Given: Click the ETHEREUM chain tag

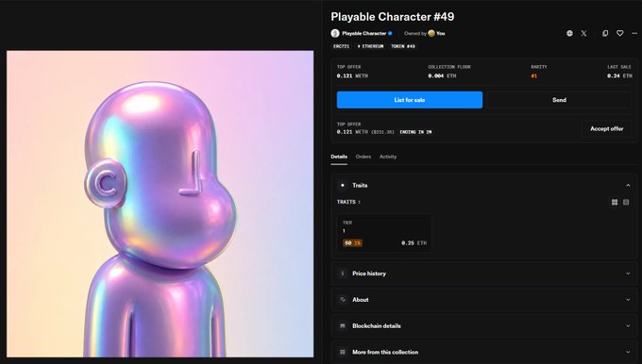Looking at the screenshot, I should 370,46.
